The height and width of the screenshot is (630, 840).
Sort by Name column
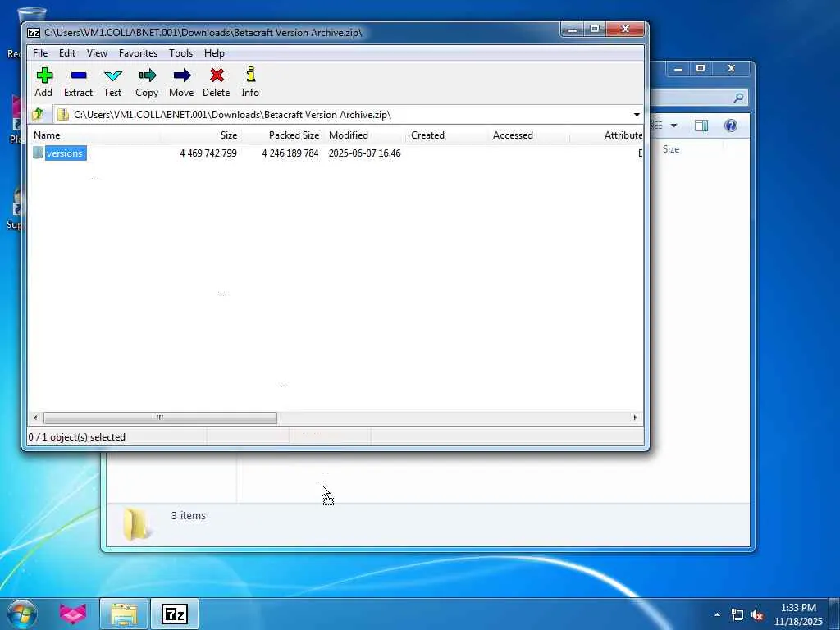pyautogui.click(x=94, y=135)
